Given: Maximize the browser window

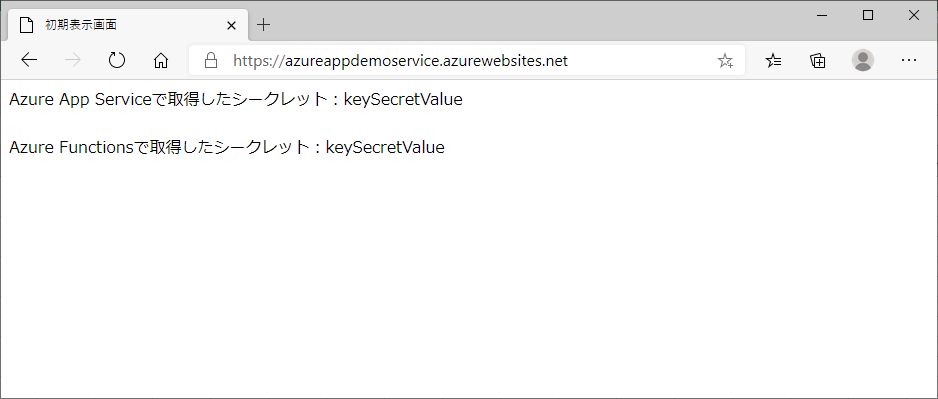Looking at the screenshot, I should coord(868,16).
